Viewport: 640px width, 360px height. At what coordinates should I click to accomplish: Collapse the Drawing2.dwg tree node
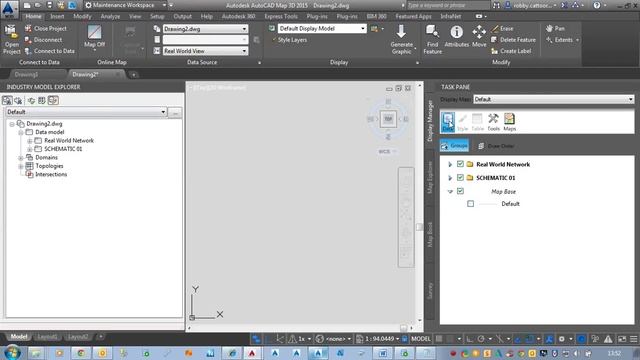click(x=12, y=124)
